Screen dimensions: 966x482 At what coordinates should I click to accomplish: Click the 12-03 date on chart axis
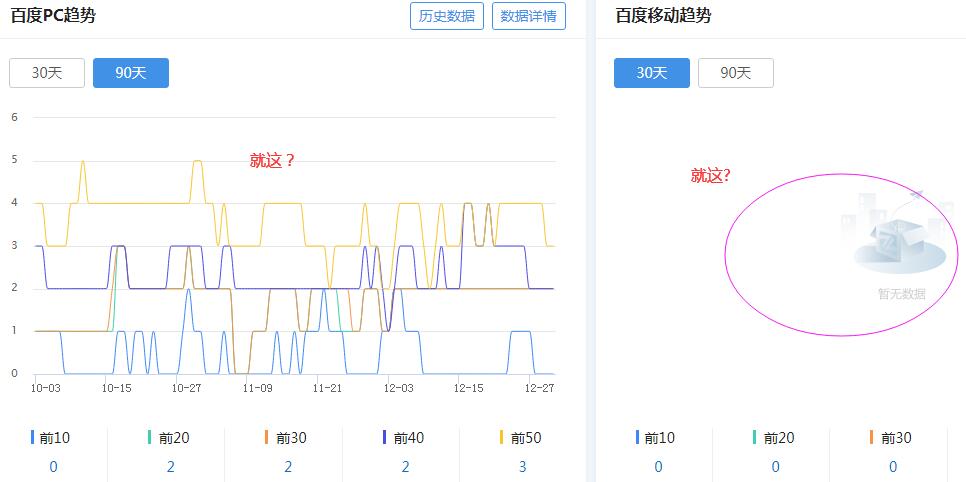click(x=399, y=388)
